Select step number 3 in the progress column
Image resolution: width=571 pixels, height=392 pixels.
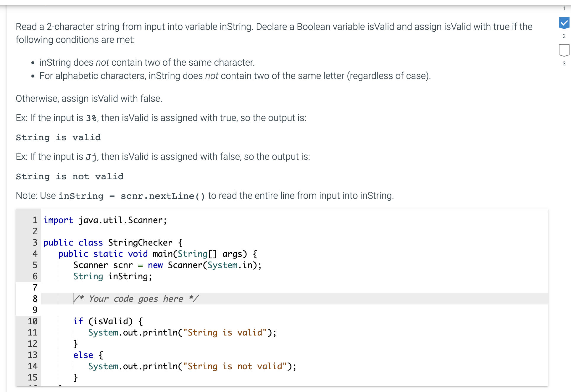pos(564,63)
